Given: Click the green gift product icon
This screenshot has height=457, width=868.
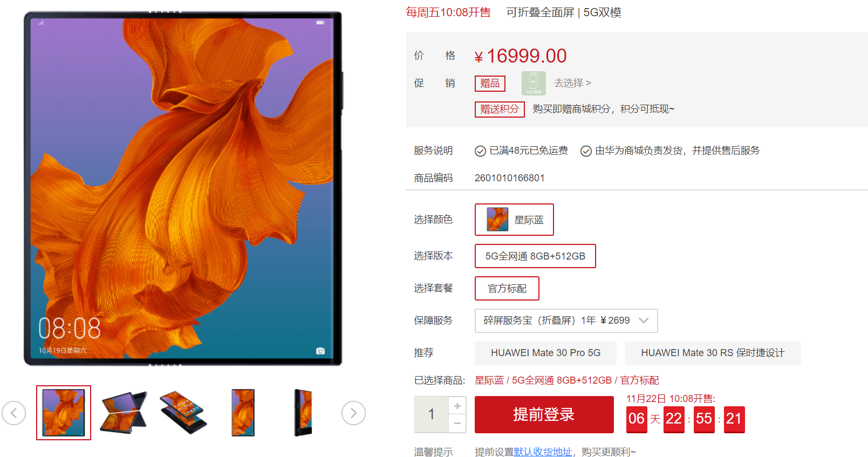Looking at the screenshot, I should 534,83.
